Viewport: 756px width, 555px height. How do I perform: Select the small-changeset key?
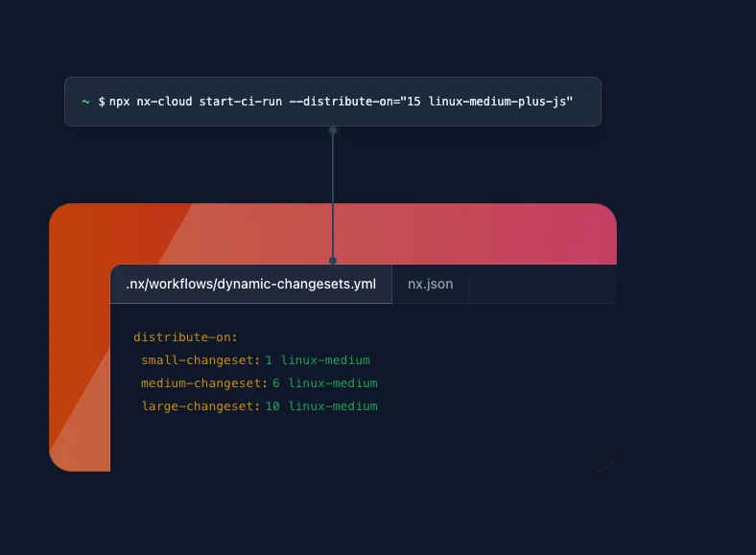pos(200,360)
